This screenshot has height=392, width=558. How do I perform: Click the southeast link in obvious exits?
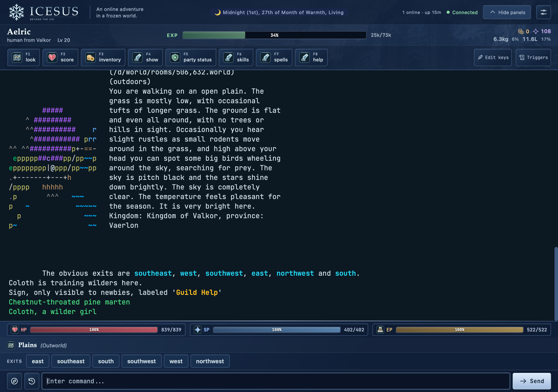click(153, 274)
